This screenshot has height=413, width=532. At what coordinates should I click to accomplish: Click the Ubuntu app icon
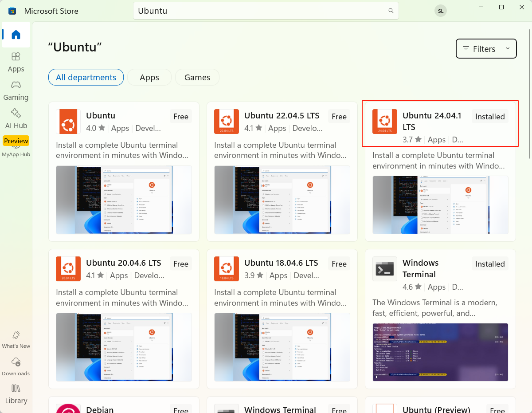68,122
